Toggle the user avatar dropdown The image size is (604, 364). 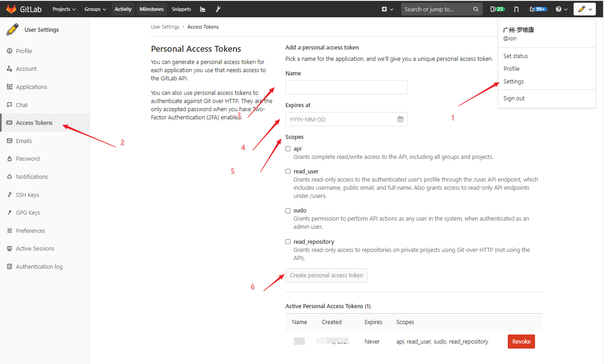coord(584,9)
